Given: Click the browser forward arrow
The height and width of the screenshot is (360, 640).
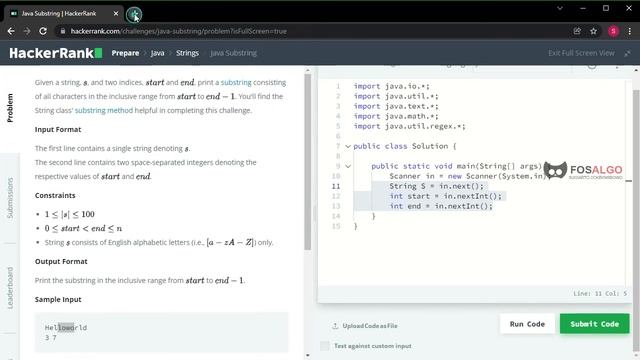Looking at the screenshot, I should 27,31.
